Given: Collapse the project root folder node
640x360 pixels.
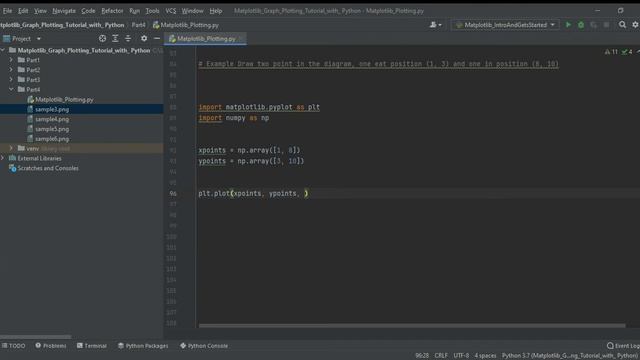Looking at the screenshot, I should click(3, 50).
